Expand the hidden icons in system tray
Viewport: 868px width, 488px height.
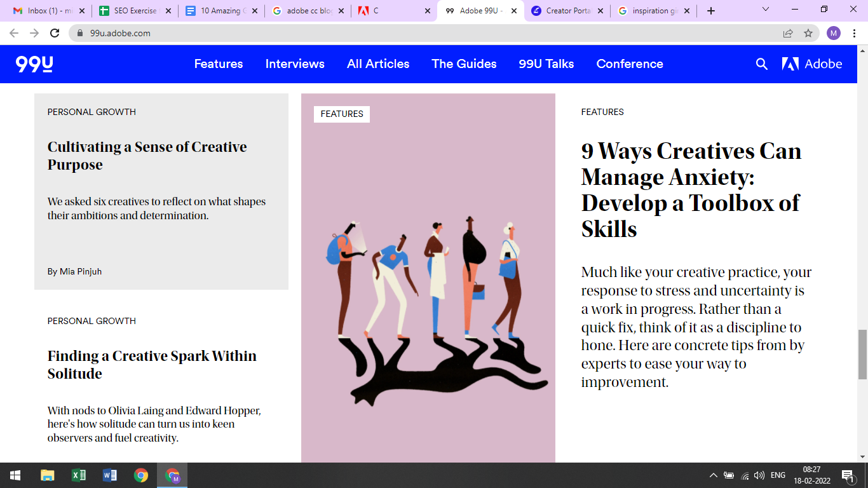[713, 475]
